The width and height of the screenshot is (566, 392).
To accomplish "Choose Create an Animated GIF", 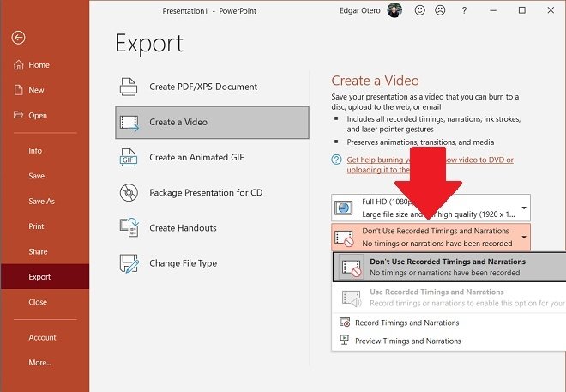I will click(x=212, y=157).
